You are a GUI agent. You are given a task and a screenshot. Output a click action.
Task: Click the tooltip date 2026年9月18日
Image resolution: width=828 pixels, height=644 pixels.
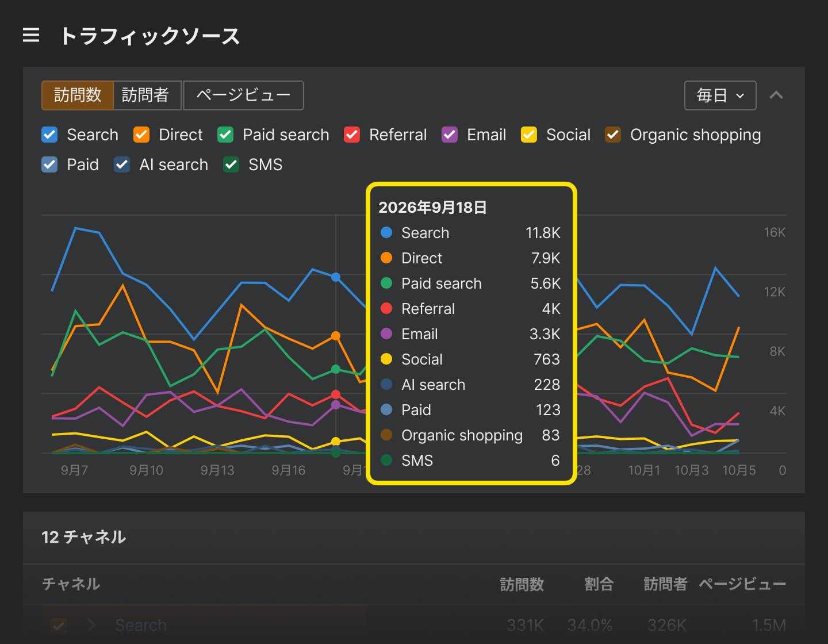click(432, 208)
